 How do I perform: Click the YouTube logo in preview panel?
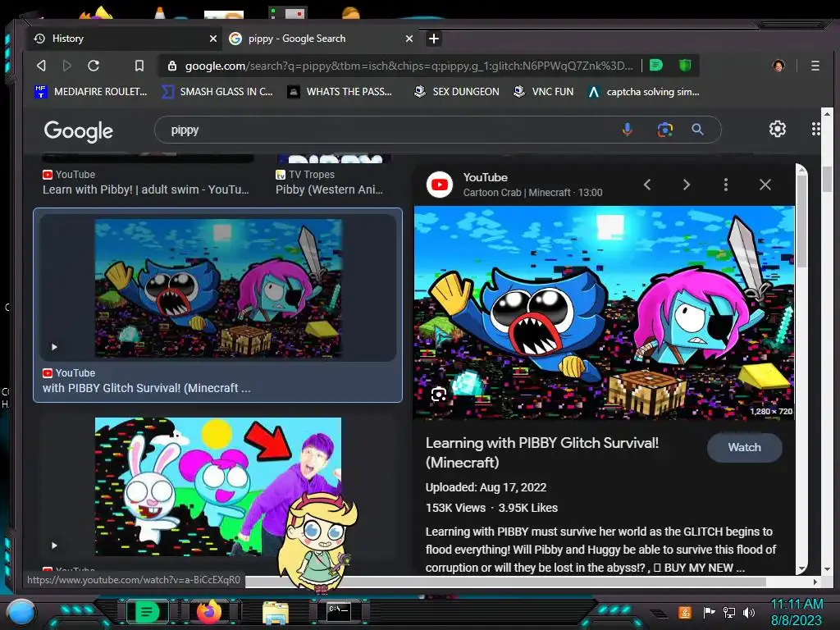pyautogui.click(x=440, y=185)
